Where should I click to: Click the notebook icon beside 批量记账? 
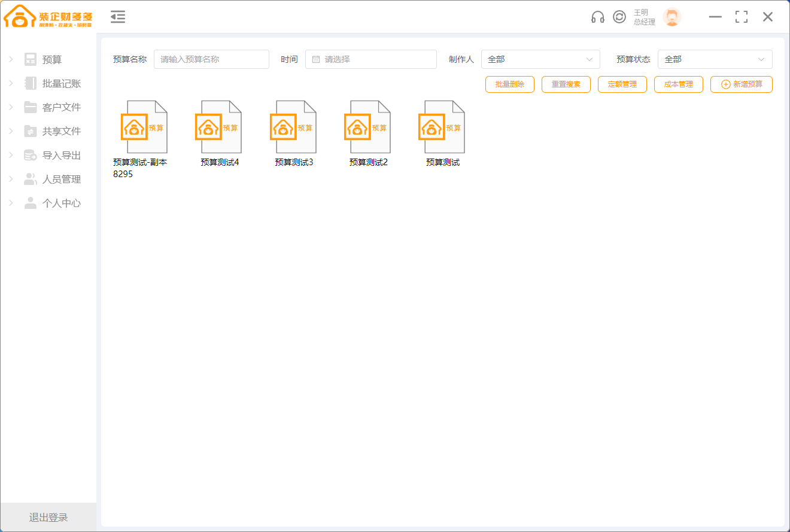point(31,83)
